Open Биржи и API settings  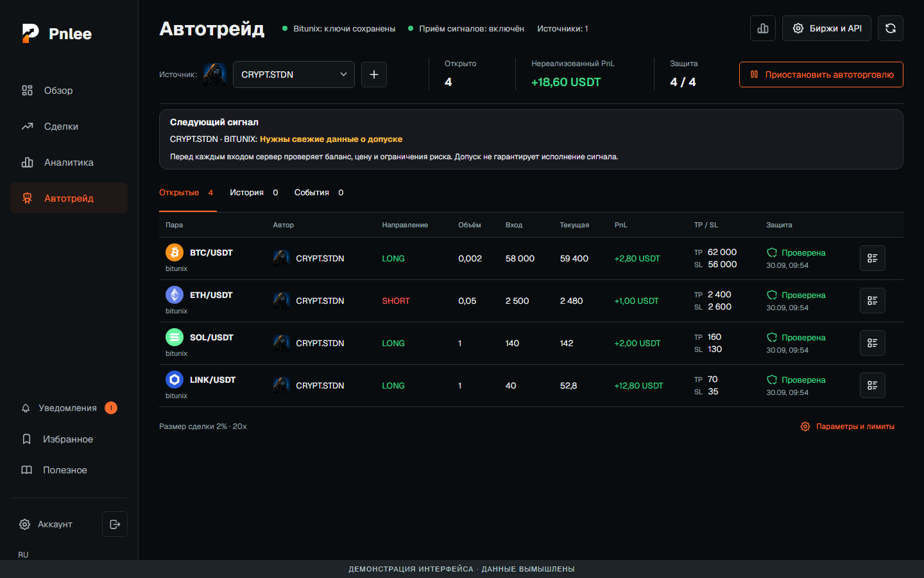click(826, 28)
